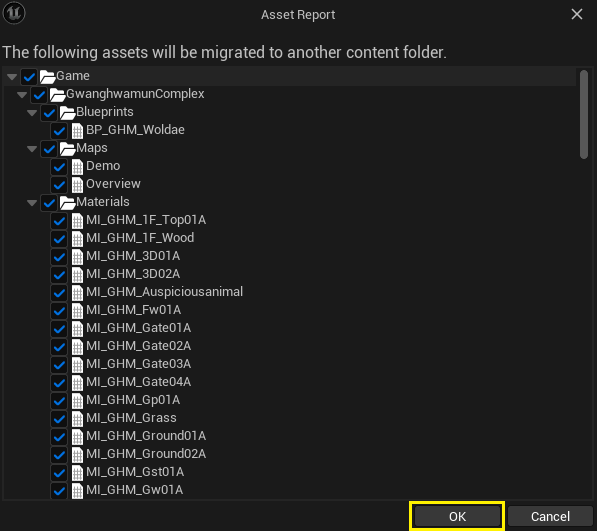Click the Demo map file icon
Viewport: 597px width, 531px height.
click(77, 167)
